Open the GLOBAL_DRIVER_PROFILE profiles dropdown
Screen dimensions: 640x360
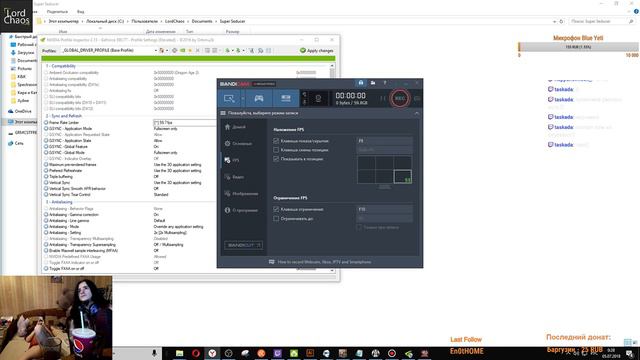pos(156,50)
